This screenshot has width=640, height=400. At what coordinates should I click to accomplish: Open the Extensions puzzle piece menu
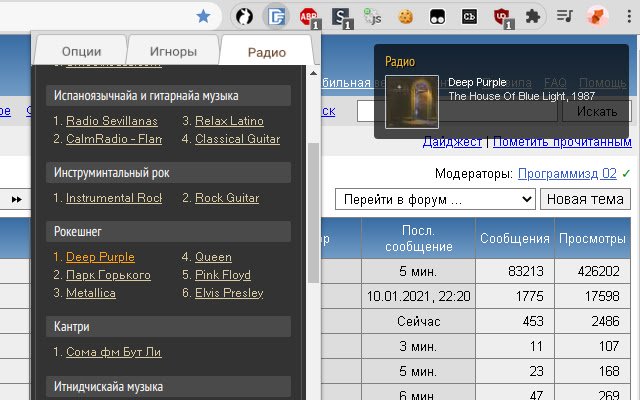(533, 16)
